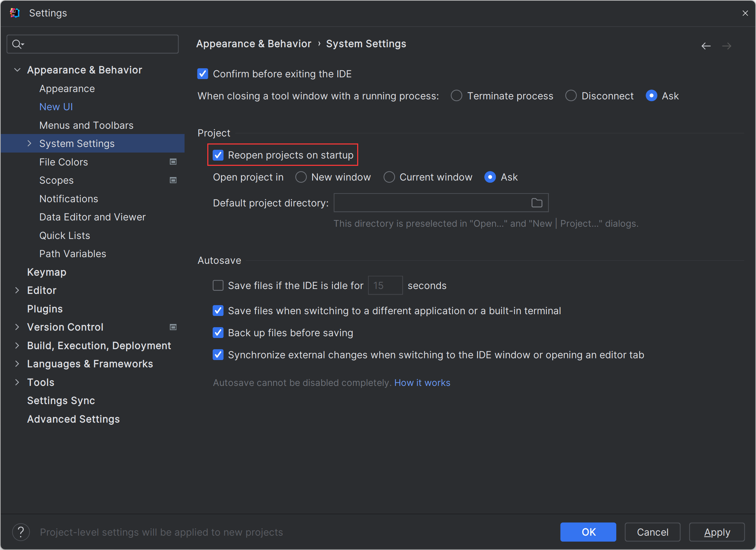Image resolution: width=756 pixels, height=550 pixels.
Task: Open Menus and Toolbars settings
Action: pyautogui.click(x=86, y=125)
